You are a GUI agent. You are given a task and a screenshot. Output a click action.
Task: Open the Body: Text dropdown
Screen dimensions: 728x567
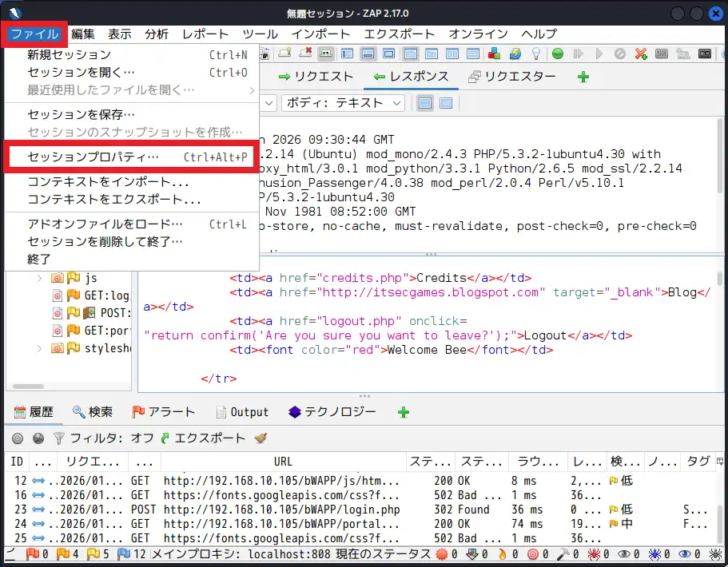[344, 103]
